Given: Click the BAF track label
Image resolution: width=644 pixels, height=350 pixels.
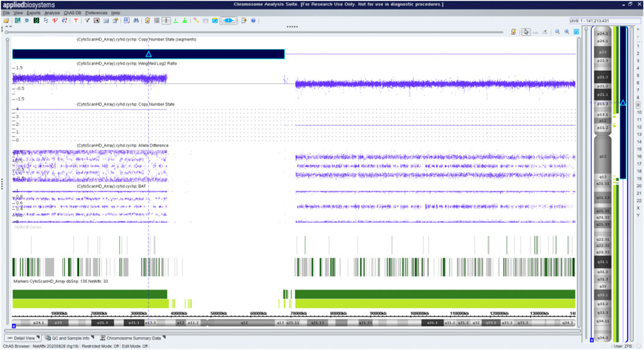Looking at the screenshot, I should click(x=111, y=186).
